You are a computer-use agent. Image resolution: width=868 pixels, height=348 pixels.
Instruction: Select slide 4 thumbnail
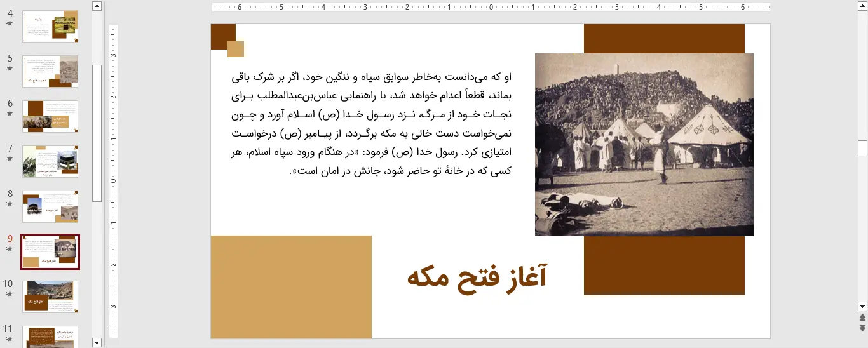(50, 26)
